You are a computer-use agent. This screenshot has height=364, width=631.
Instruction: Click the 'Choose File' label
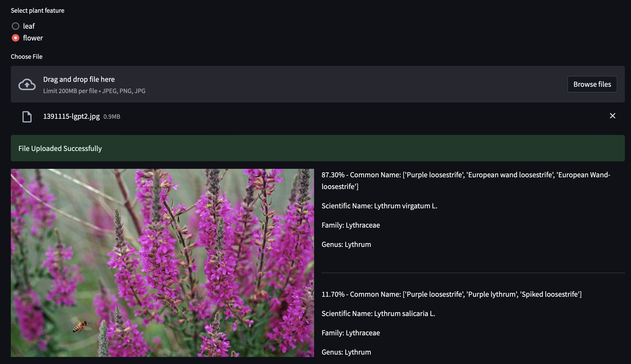(27, 56)
